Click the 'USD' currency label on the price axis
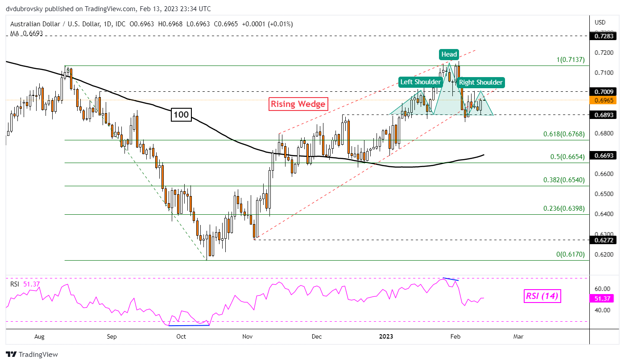Viewport: 625px width, 364px height. click(600, 22)
